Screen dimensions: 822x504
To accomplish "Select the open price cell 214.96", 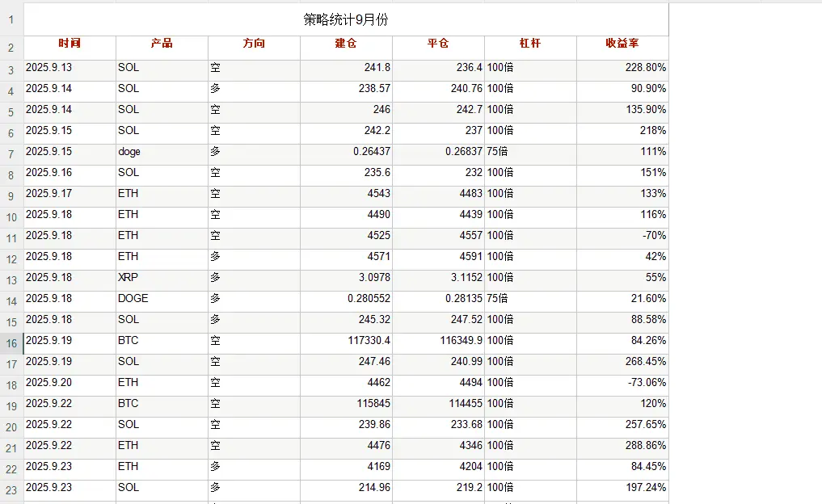I will point(347,490).
